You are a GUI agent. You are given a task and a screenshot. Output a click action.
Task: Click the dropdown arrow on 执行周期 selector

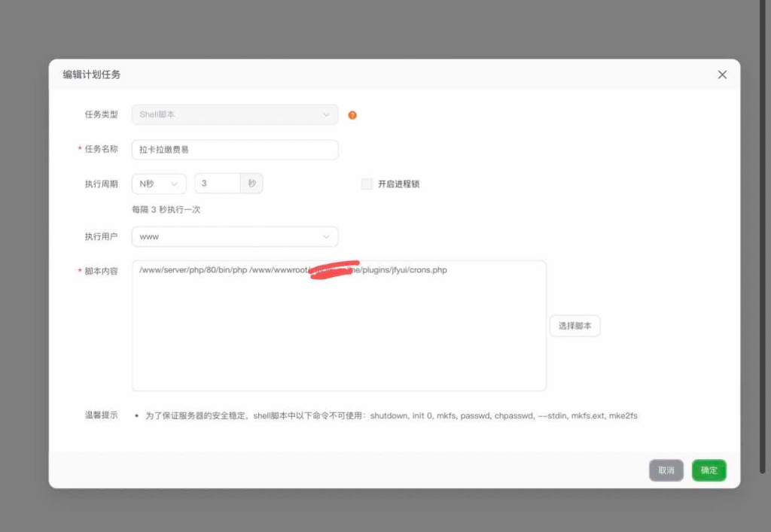tap(174, 183)
